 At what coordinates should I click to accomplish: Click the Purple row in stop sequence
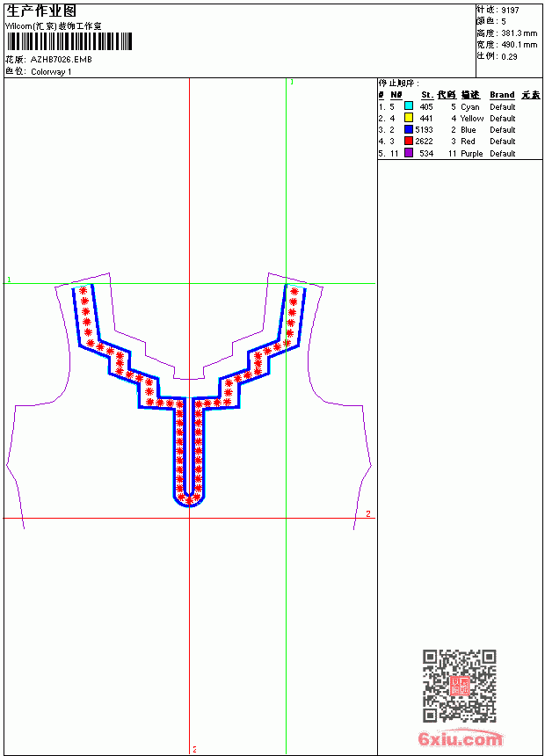click(x=460, y=153)
